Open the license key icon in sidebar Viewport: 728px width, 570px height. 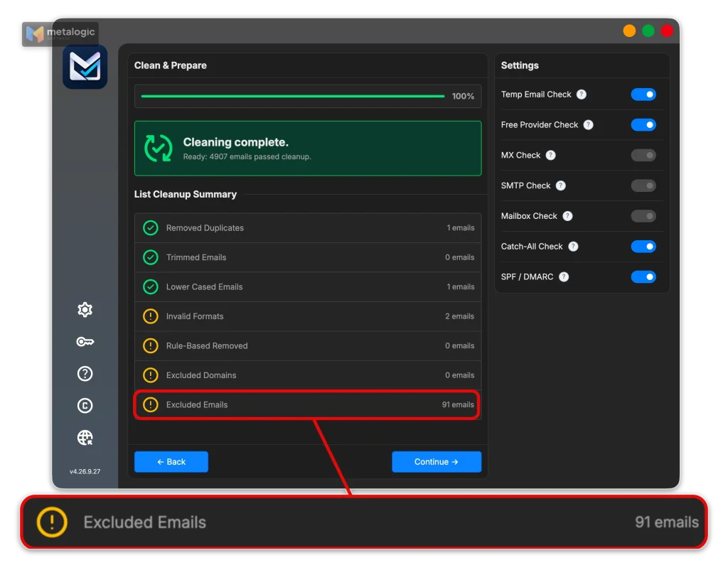(x=85, y=342)
